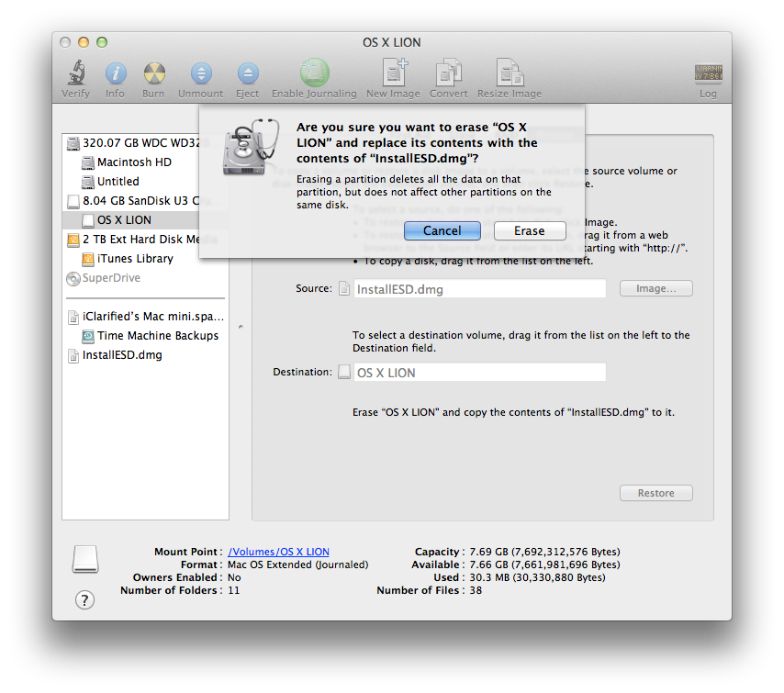This screenshot has height=693, width=784.
Task: Click the Burn disc icon
Action: [x=153, y=74]
